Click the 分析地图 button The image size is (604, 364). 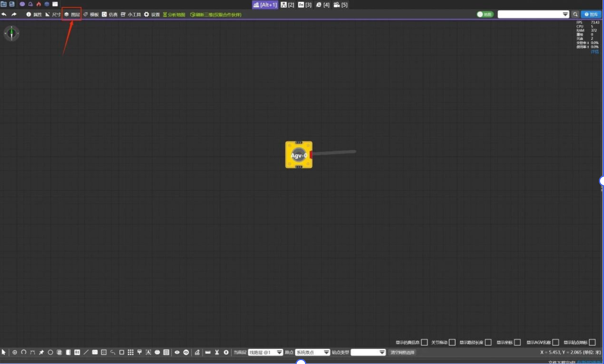click(174, 14)
